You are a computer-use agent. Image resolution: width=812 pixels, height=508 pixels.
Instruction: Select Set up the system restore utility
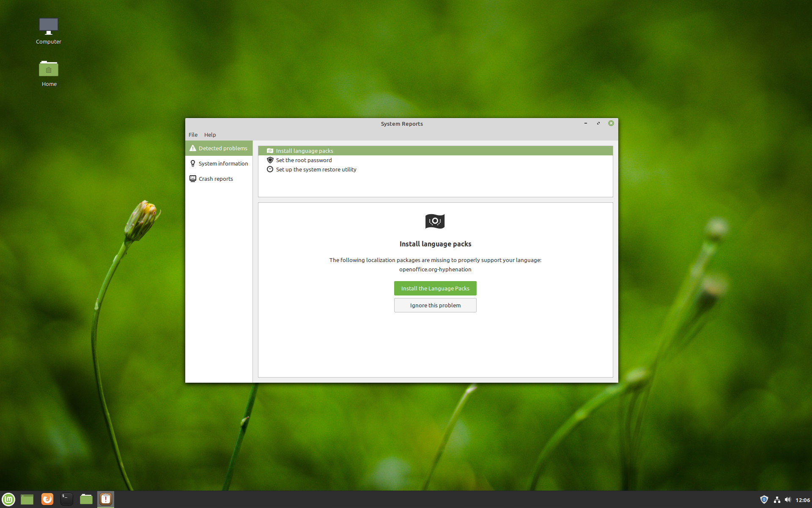316,169
